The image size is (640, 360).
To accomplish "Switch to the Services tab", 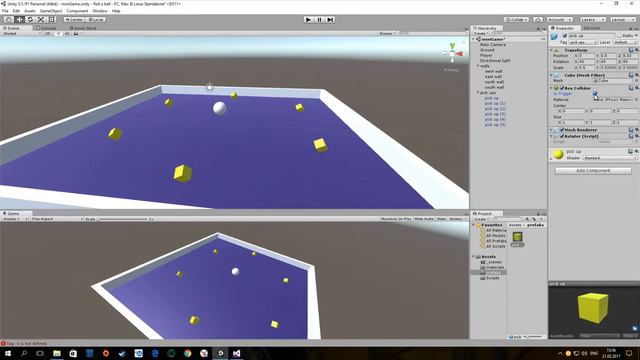I will tap(592, 28).
